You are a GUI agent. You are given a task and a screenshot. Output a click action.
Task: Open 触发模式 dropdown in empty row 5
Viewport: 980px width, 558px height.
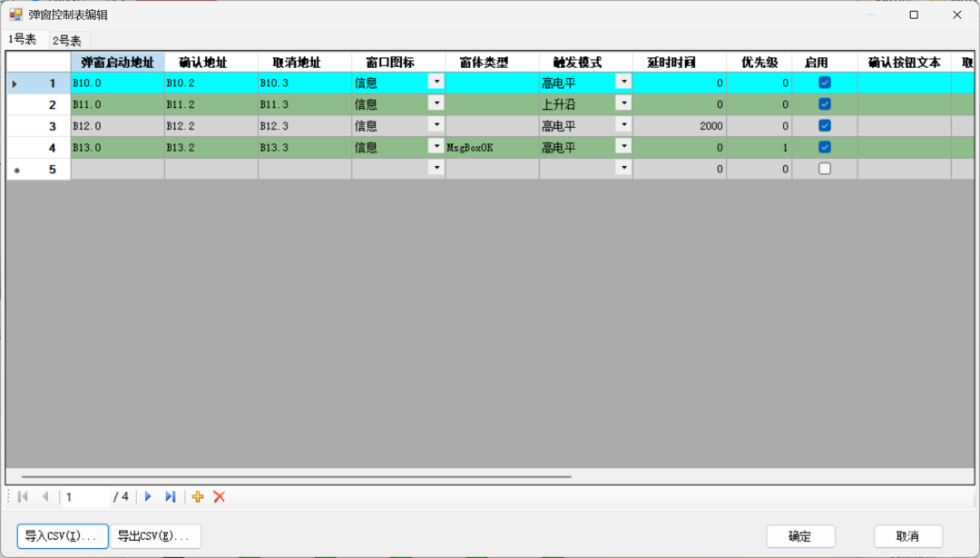pyautogui.click(x=623, y=168)
